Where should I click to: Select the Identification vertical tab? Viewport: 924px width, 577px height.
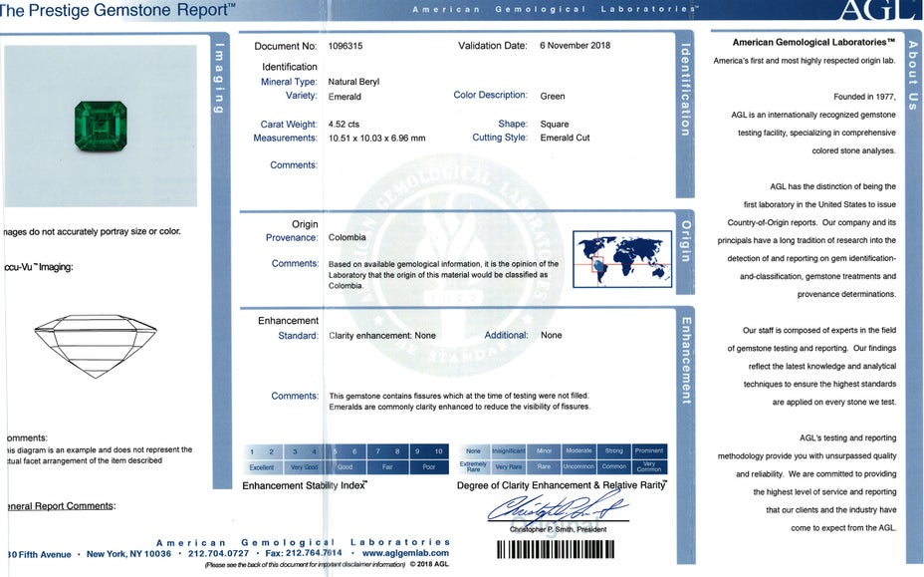685,90
